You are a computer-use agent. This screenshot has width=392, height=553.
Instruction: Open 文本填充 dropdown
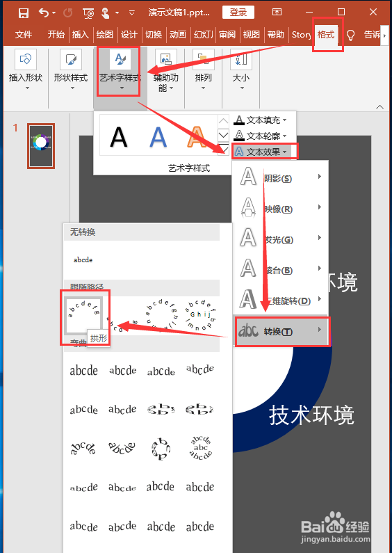(261, 120)
